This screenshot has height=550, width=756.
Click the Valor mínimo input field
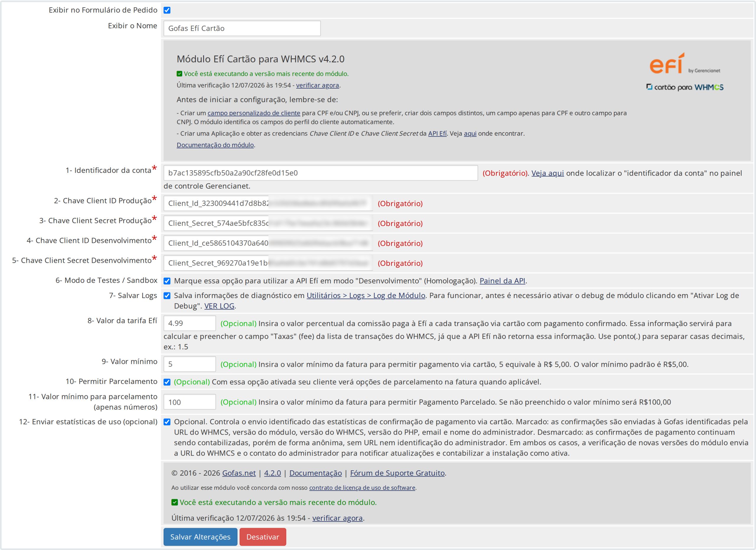190,364
